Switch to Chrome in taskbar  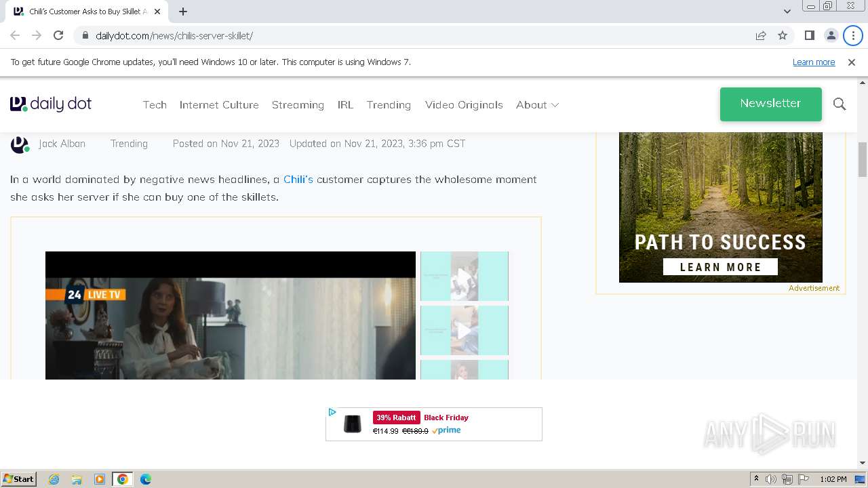[123, 479]
